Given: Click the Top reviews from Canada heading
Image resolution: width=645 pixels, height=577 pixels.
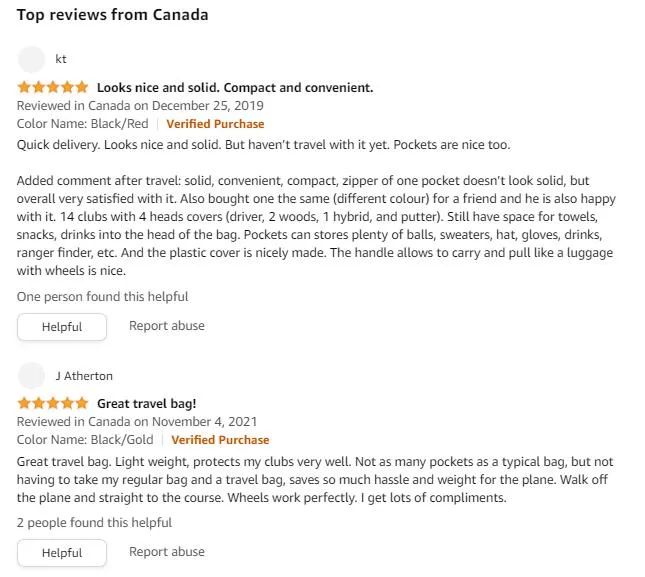Looking at the screenshot, I should 112,15.
